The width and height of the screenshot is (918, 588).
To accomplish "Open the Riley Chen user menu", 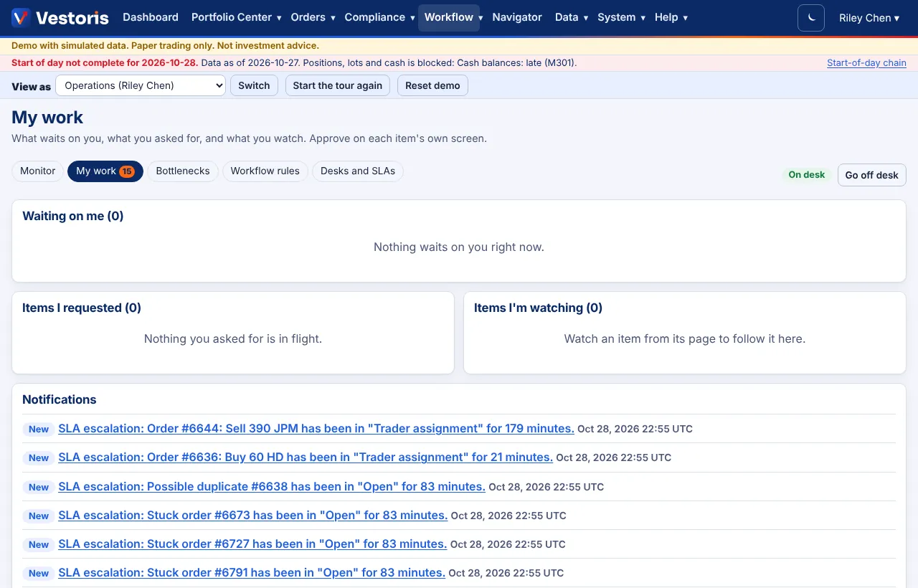I will pos(869,18).
